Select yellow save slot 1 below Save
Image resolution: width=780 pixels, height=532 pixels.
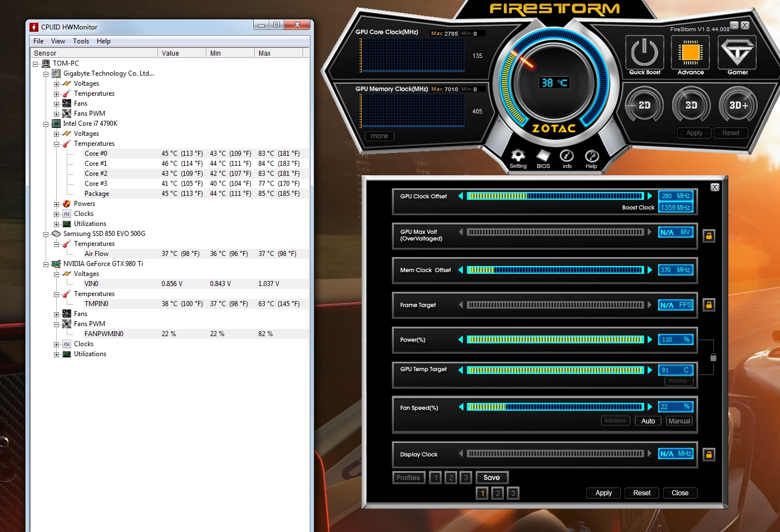click(x=482, y=493)
